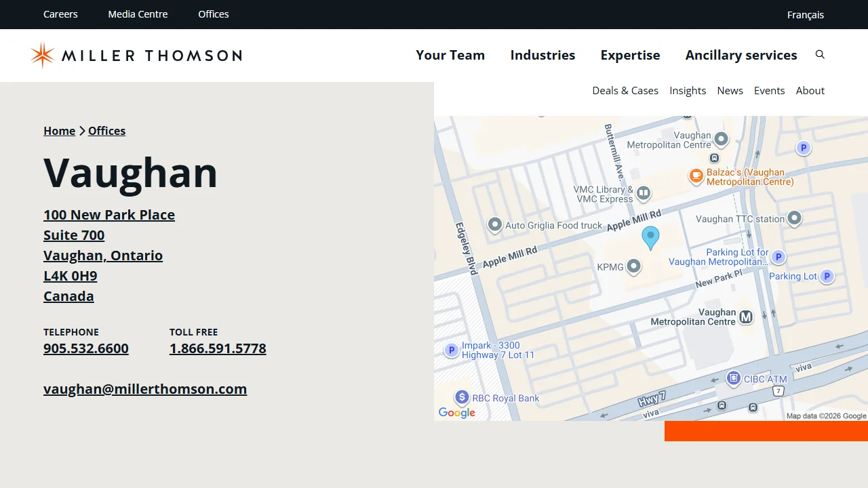Viewport: 868px width, 488px height.
Task: Visit the News page
Action: (730, 90)
